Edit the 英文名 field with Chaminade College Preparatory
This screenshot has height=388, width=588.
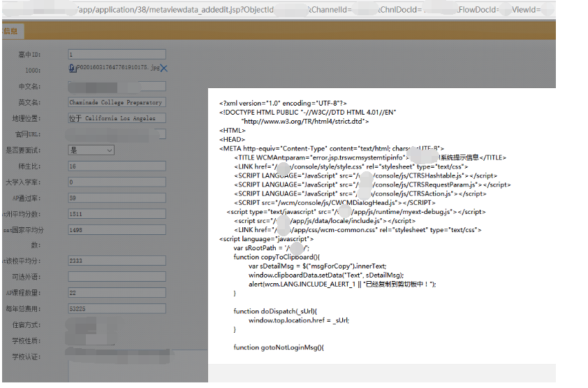117,103
